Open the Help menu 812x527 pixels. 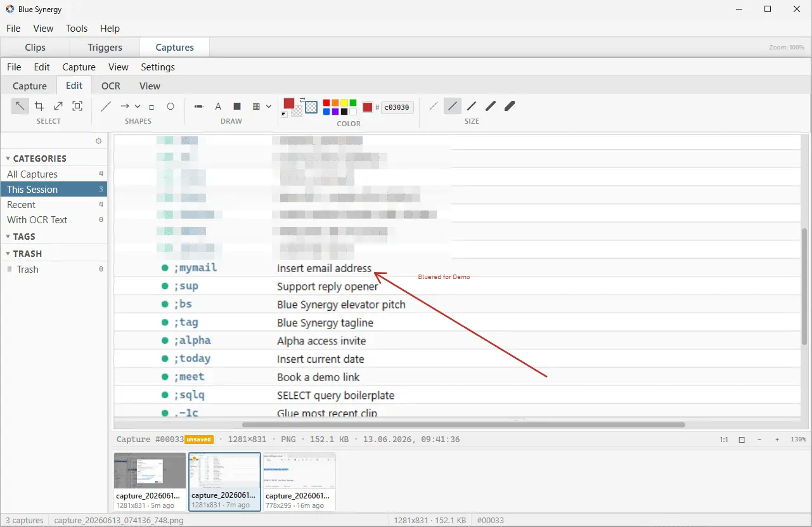[110, 29]
